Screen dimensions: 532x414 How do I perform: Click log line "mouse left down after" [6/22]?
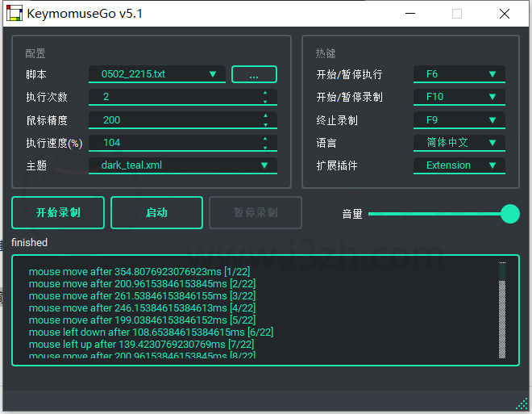[151, 332]
